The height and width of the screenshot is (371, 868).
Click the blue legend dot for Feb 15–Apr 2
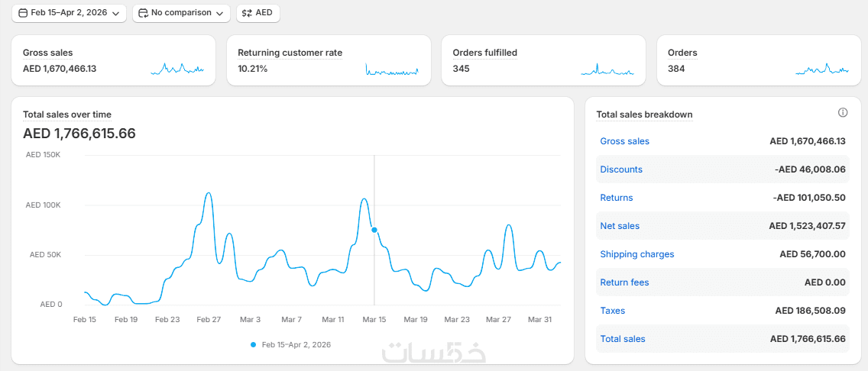pos(254,345)
